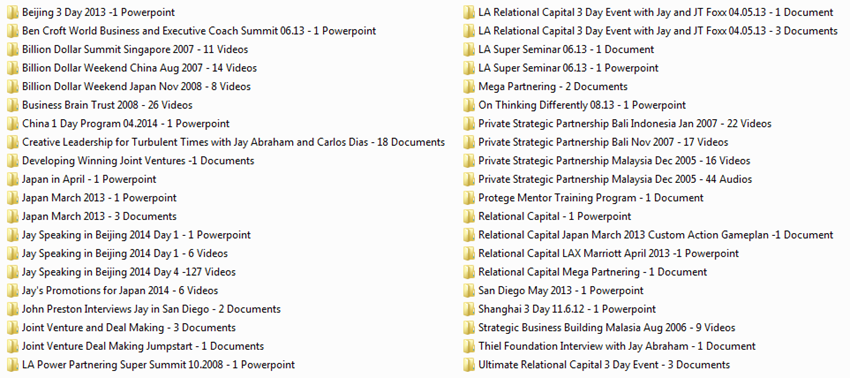Image resolution: width=850 pixels, height=378 pixels.
Task: Click folder icon beside Thiel Foundation Interview
Action: [x=469, y=347]
